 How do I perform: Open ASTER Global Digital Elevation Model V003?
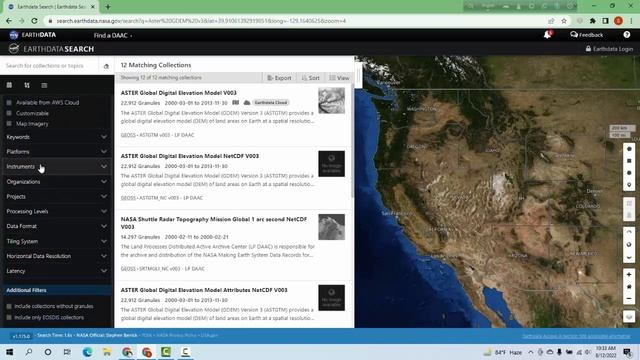pos(178,93)
